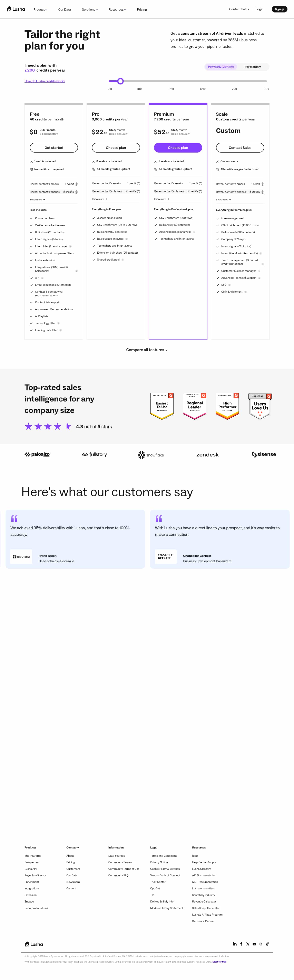Open the TikTok footer icon

point(267,944)
